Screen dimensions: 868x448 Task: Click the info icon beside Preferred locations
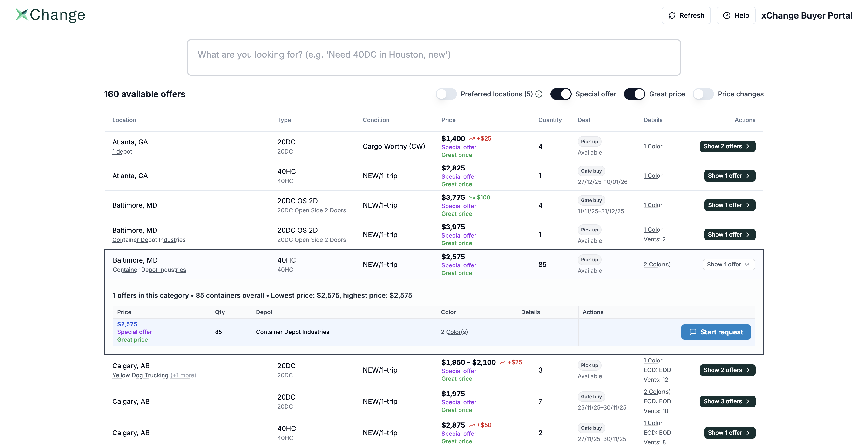[538, 94]
